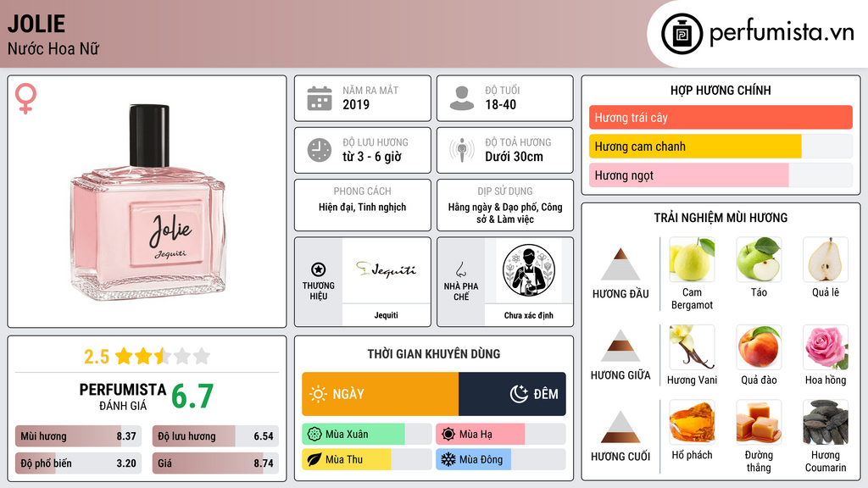The height and width of the screenshot is (488, 868).
Task: Click the perfumista.vn perfume bottle logo icon
Action: [682, 34]
